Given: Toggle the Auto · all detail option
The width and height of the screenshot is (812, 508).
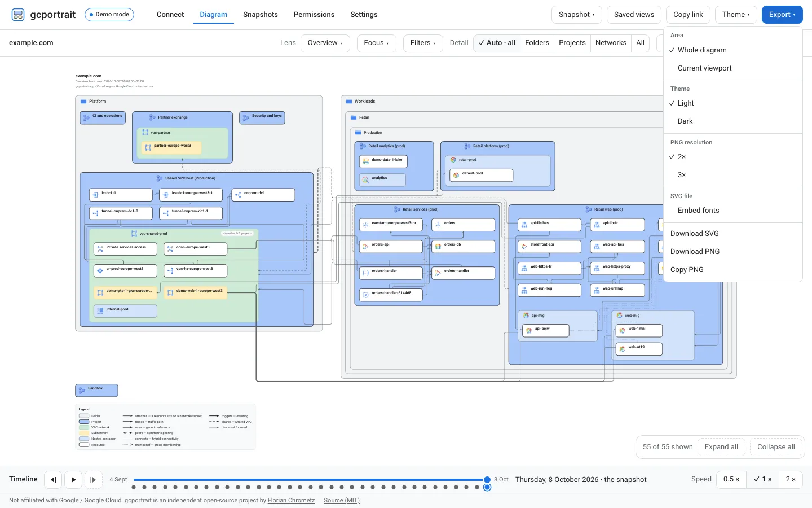Looking at the screenshot, I should click(x=496, y=43).
